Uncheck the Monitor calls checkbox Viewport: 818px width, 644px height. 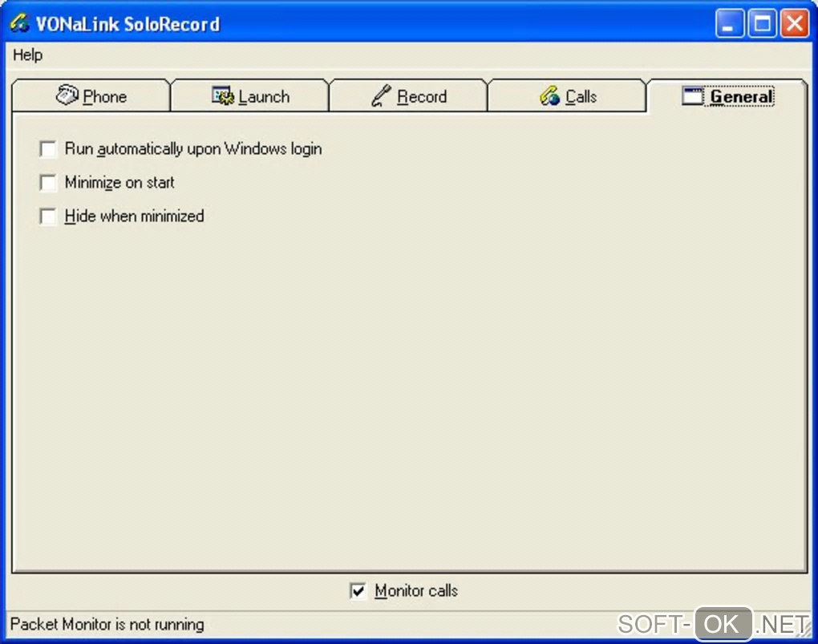pyautogui.click(x=358, y=591)
